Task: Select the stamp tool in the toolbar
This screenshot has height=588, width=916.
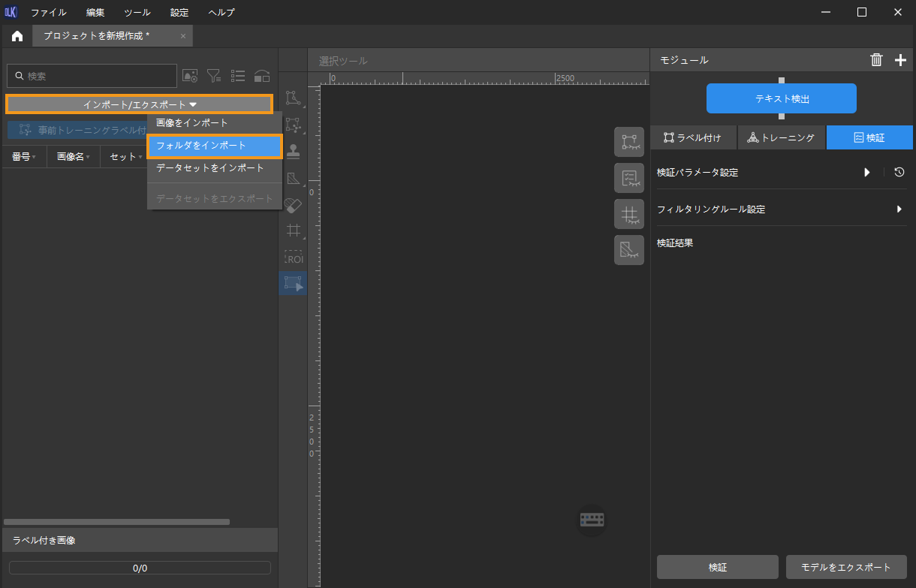Action: 293,151
